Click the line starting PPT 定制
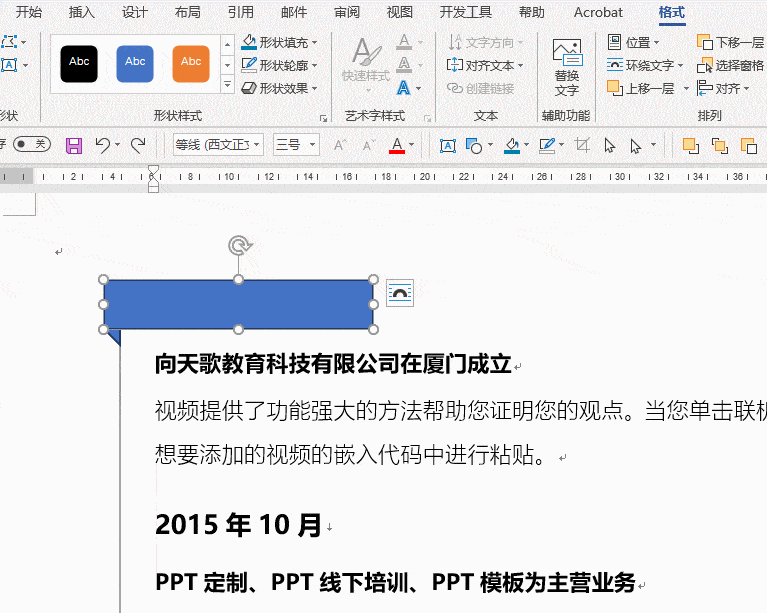The width and height of the screenshot is (767, 613). click(x=395, y=583)
